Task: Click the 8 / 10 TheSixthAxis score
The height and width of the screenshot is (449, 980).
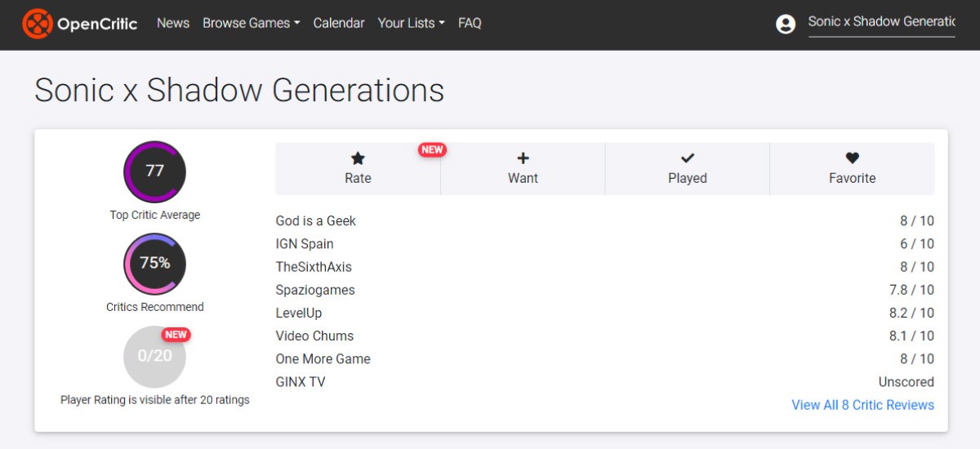Action: tap(917, 266)
